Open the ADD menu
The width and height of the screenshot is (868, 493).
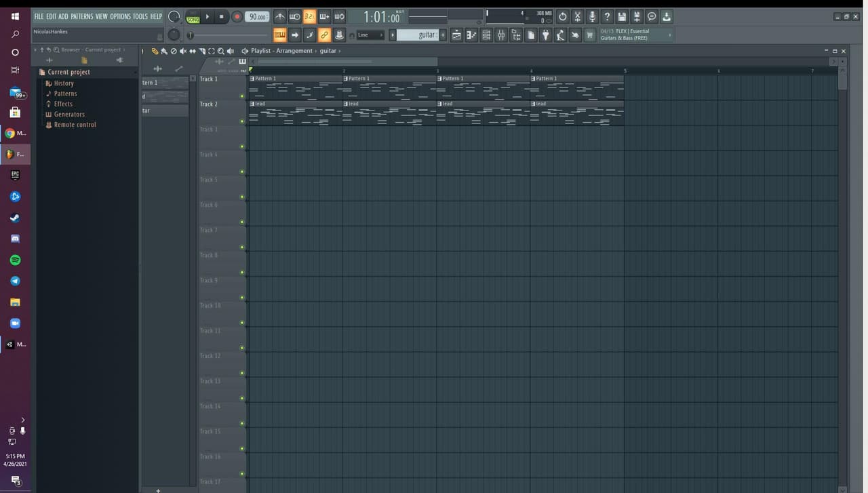point(63,16)
